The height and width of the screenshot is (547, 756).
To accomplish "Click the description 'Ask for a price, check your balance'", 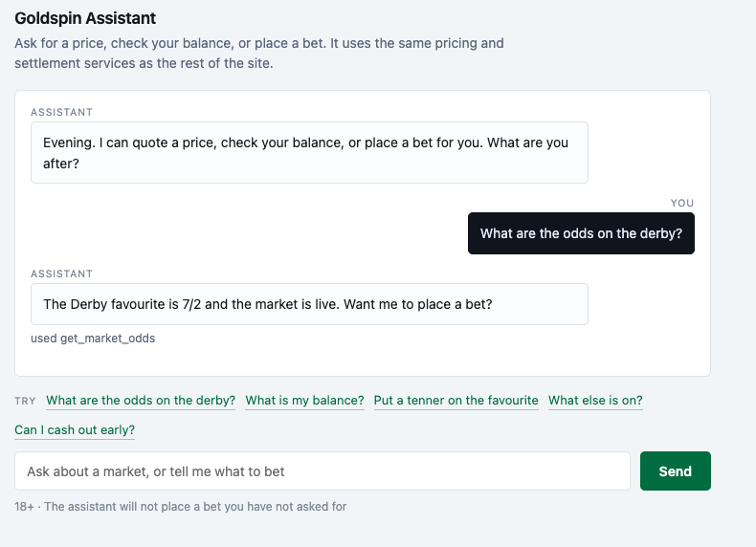I will tap(259, 53).
